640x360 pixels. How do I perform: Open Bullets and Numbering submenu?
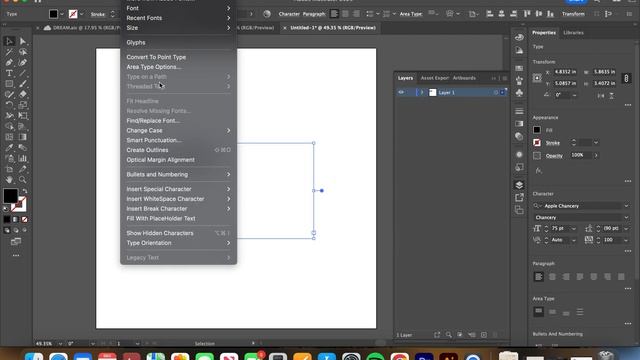click(178, 175)
